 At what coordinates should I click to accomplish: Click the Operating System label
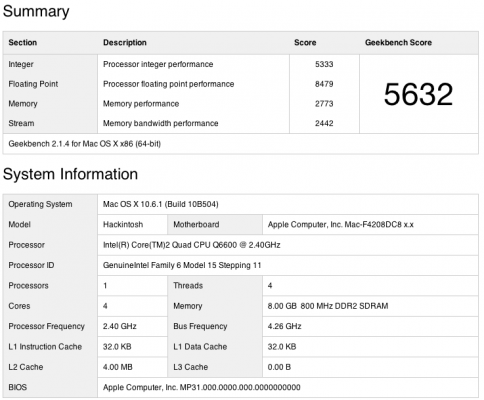tap(40, 204)
